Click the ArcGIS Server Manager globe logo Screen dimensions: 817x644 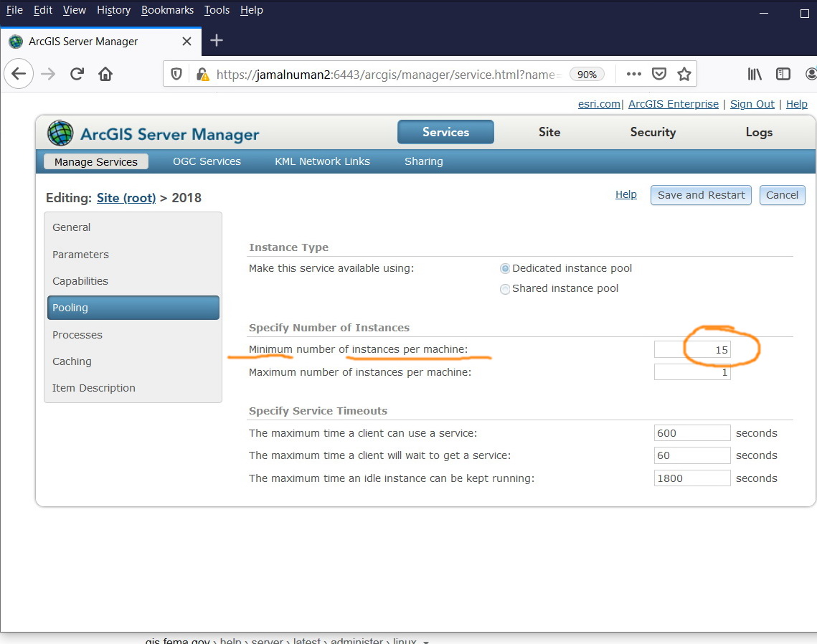[60, 133]
